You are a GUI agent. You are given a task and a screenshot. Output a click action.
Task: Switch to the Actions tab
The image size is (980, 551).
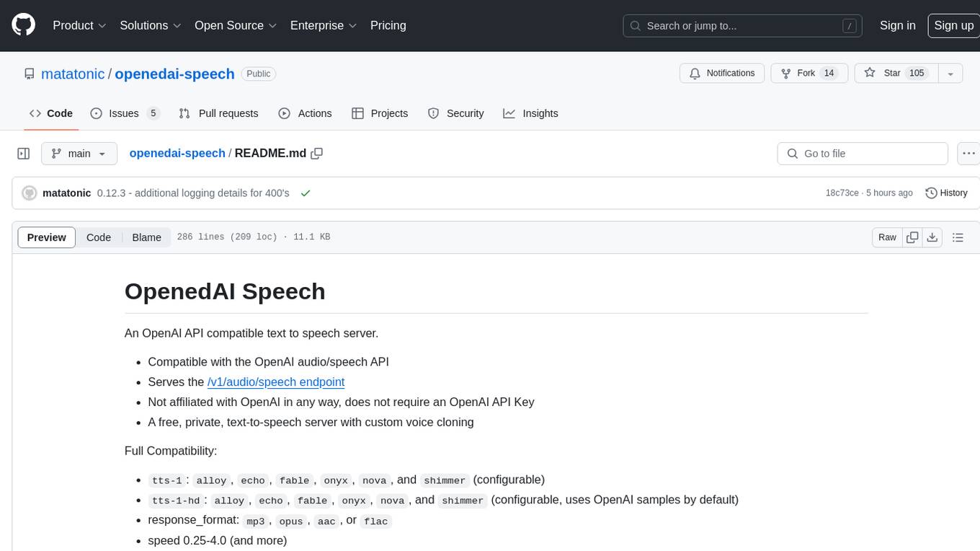[305, 113]
